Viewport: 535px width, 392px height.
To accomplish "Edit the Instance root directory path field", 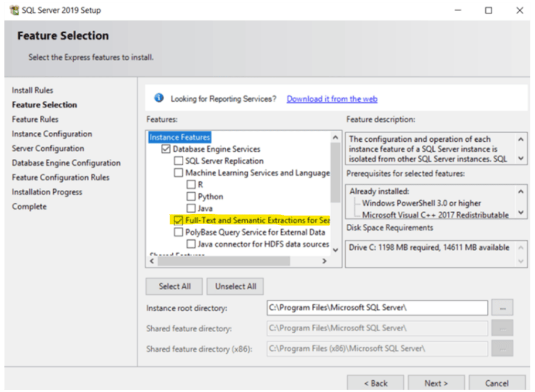I will coord(377,308).
